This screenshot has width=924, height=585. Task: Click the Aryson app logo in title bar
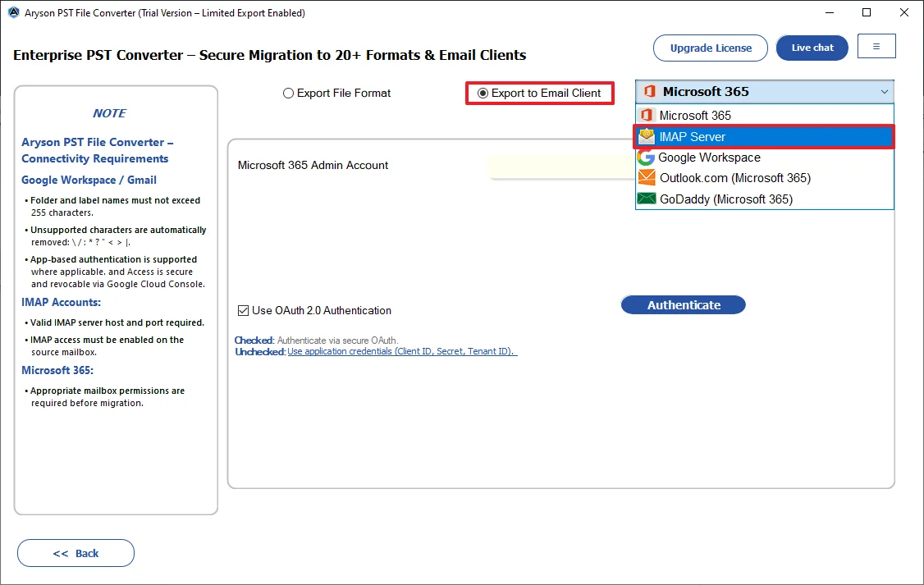pos(14,12)
